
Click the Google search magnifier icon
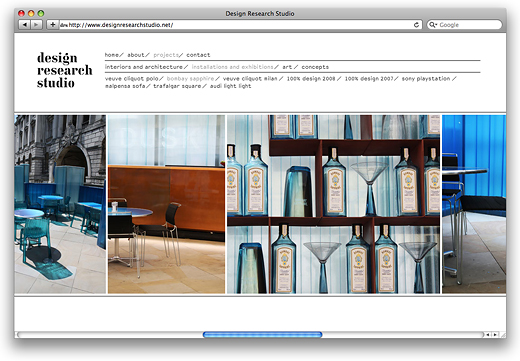click(x=432, y=25)
